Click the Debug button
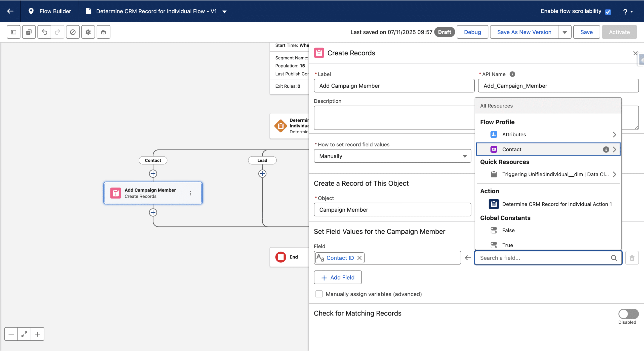 [x=472, y=32]
